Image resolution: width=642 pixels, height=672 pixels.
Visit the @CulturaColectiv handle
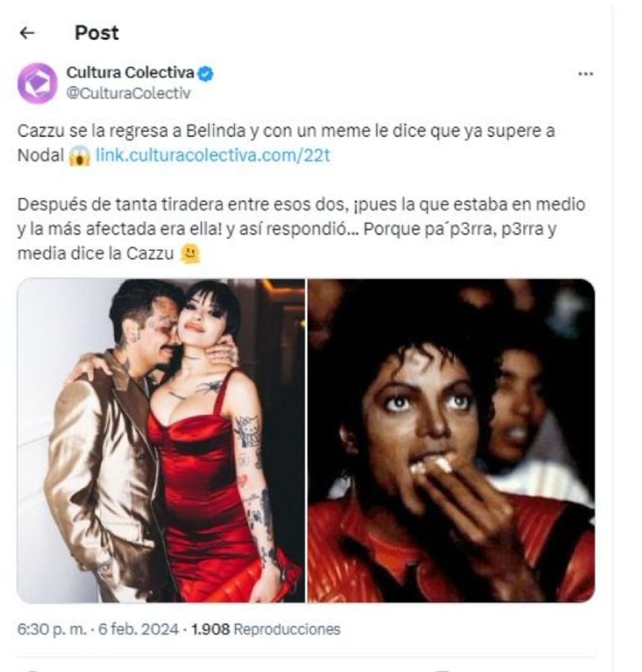(x=128, y=94)
